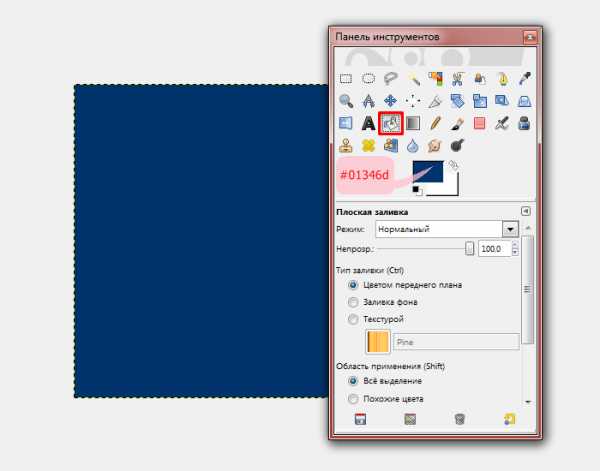Select the Color Picker eyedropper tool

point(524,79)
